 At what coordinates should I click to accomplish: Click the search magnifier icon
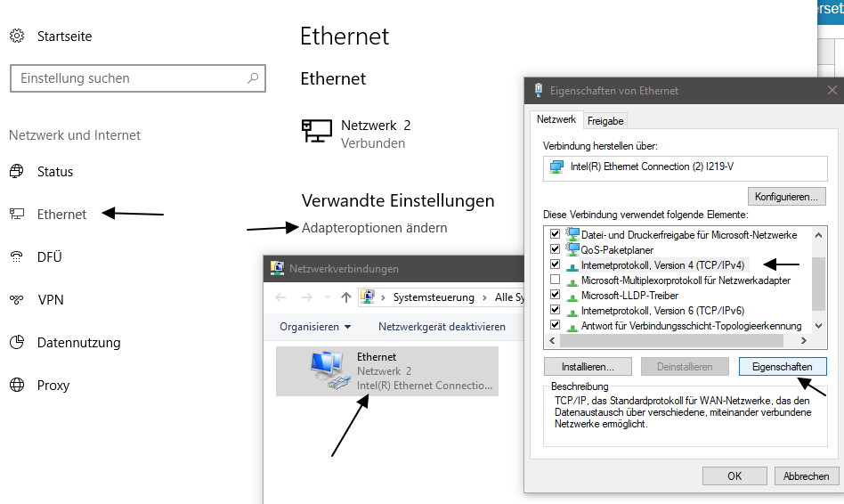point(253,78)
